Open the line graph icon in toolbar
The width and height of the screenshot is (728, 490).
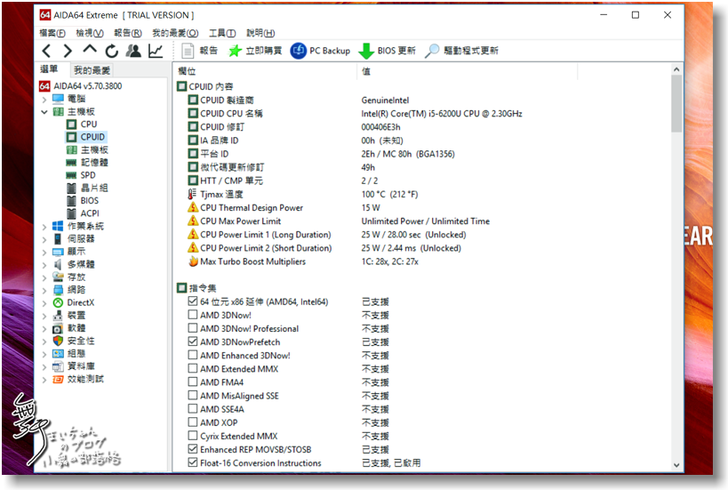coord(156,51)
